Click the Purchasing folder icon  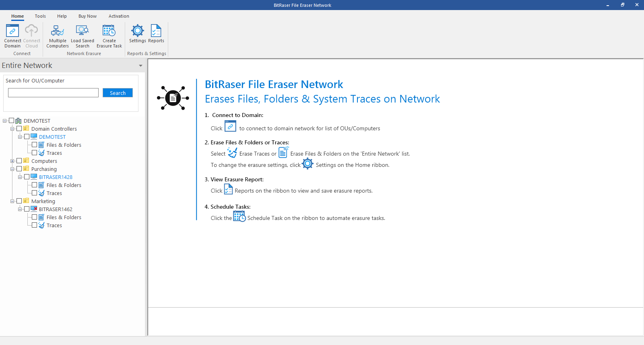26,169
